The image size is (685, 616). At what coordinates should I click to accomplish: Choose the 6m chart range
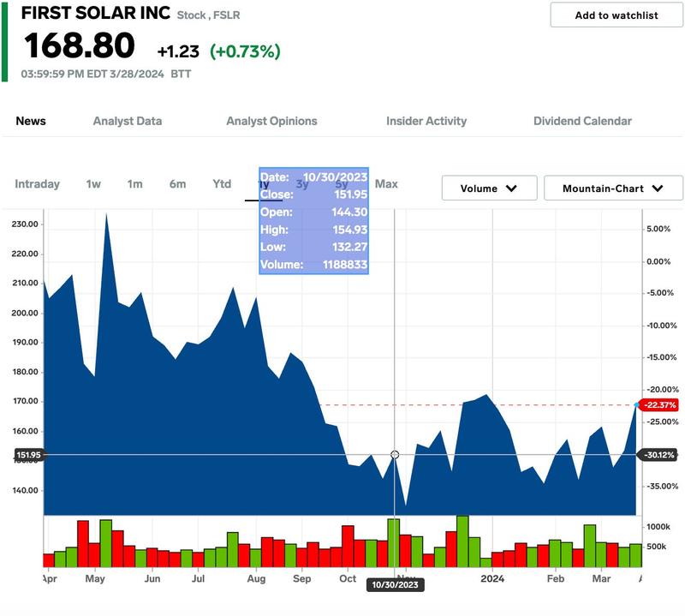(178, 184)
